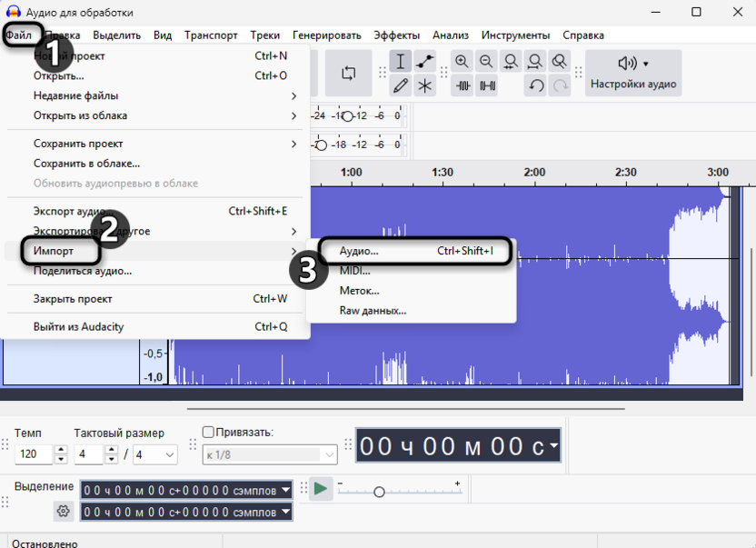Click the Redo arrow icon
Viewport: 756px width, 548px height.
tap(560, 85)
